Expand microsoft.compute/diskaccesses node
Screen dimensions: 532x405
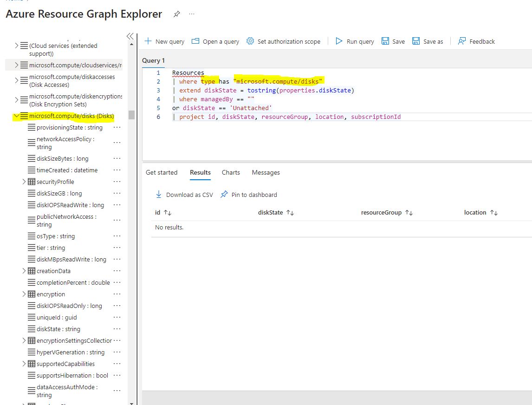(16, 80)
